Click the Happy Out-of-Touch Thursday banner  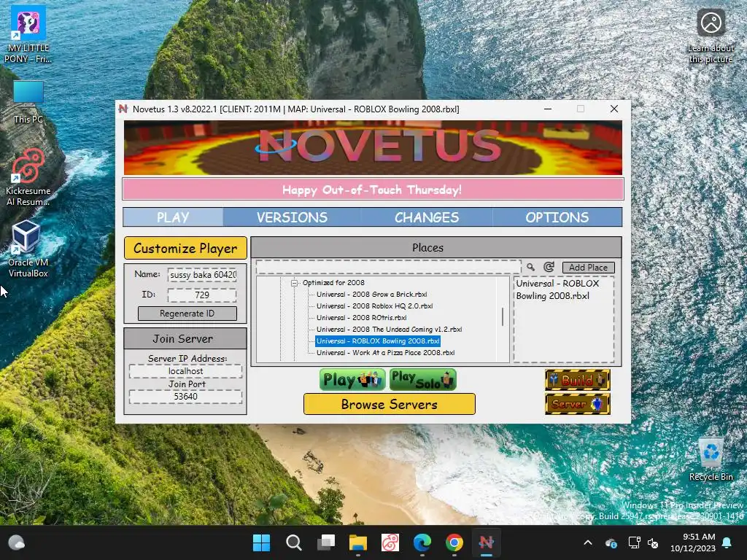click(x=373, y=190)
